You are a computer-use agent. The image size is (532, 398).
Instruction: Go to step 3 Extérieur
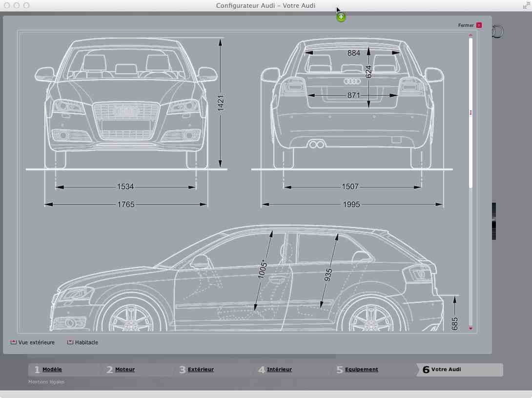pyautogui.click(x=201, y=370)
